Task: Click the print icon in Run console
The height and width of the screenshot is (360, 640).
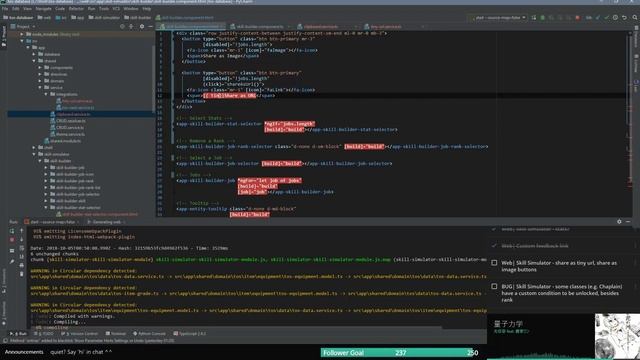Action: coord(22,265)
